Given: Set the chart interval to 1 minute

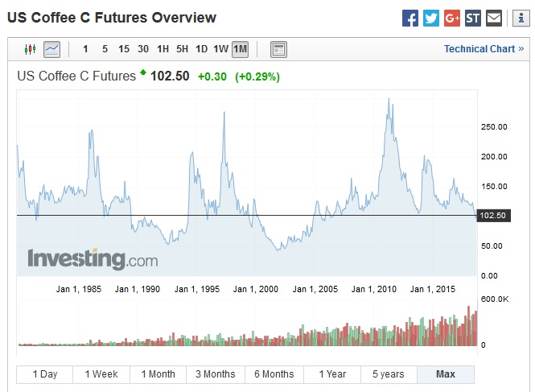Looking at the screenshot, I should pos(86,49).
